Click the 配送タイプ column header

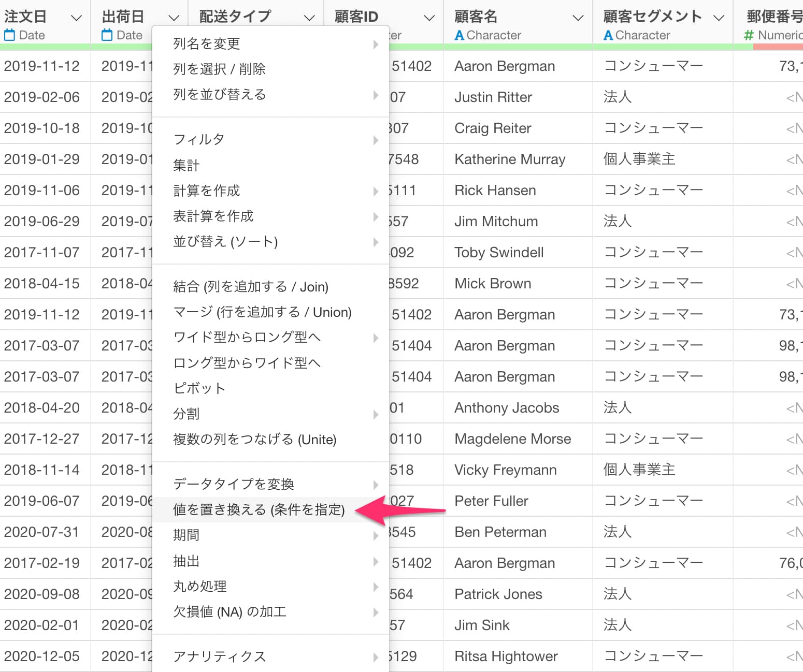coord(235,17)
